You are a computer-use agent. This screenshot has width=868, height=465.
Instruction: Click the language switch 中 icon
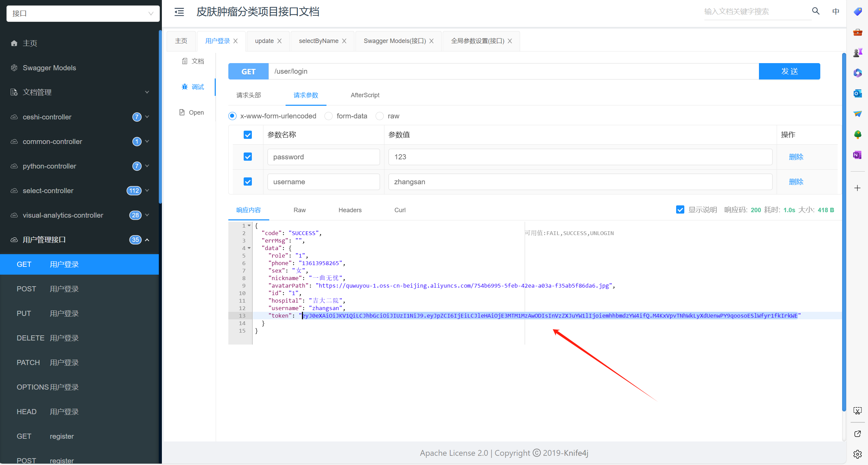pos(836,12)
